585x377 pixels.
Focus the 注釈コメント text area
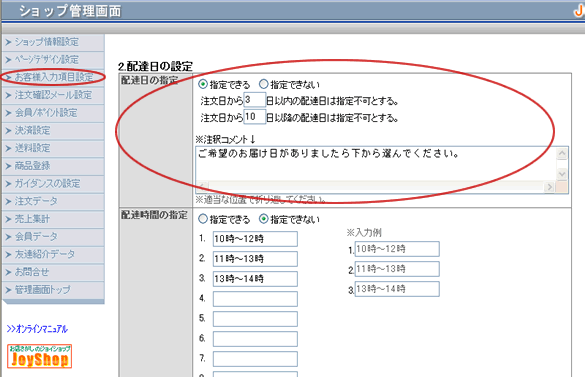pos(376,163)
